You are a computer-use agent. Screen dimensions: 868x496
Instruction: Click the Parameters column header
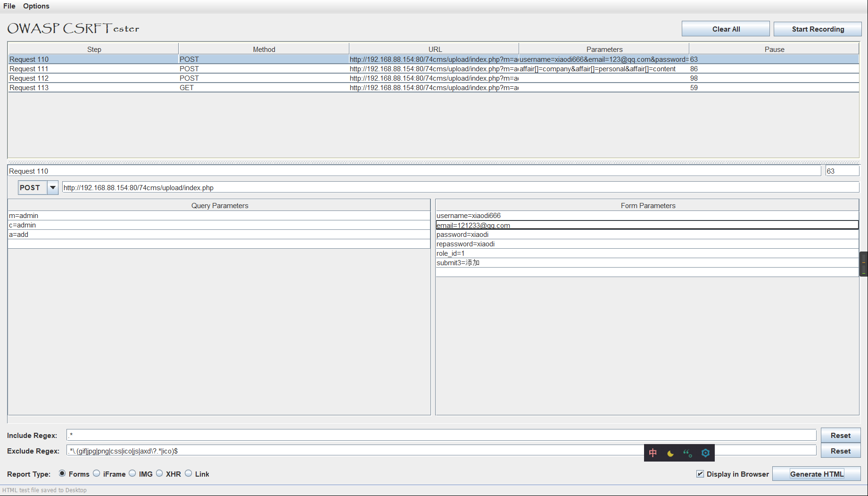pos(604,49)
